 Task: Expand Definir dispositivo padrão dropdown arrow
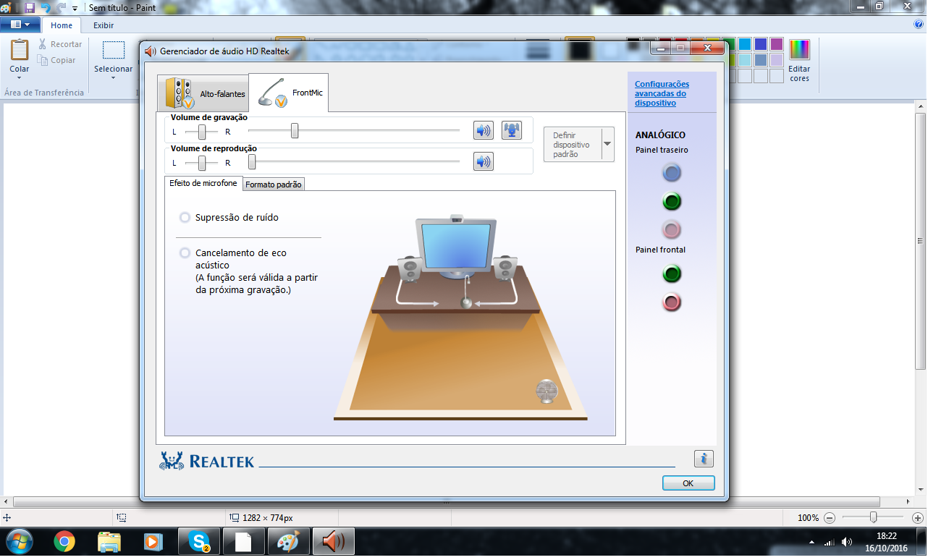[607, 144]
